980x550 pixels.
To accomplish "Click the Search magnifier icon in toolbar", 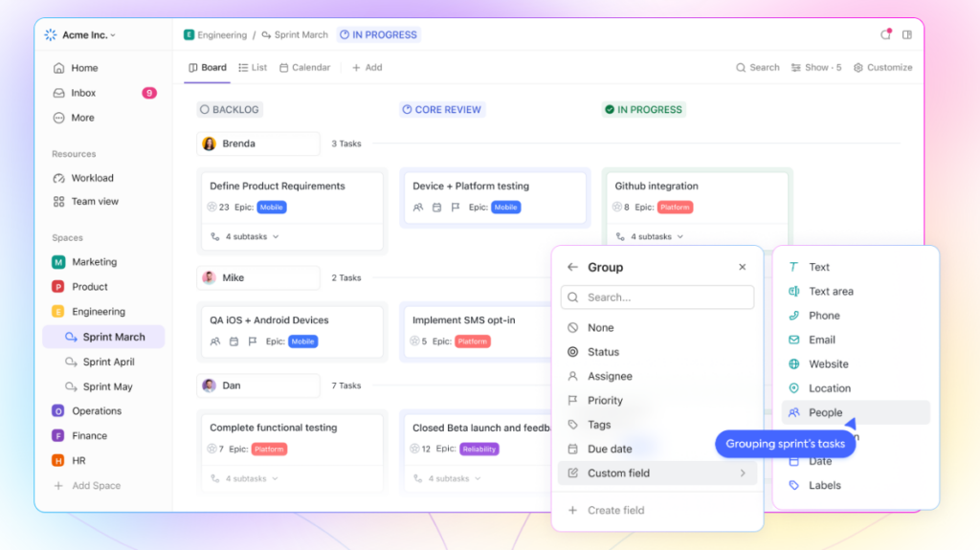I will (x=741, y=68).
